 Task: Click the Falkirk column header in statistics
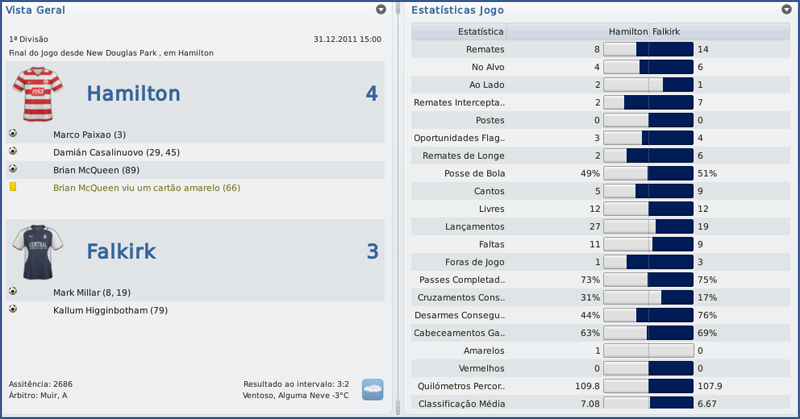pos(670,31)
